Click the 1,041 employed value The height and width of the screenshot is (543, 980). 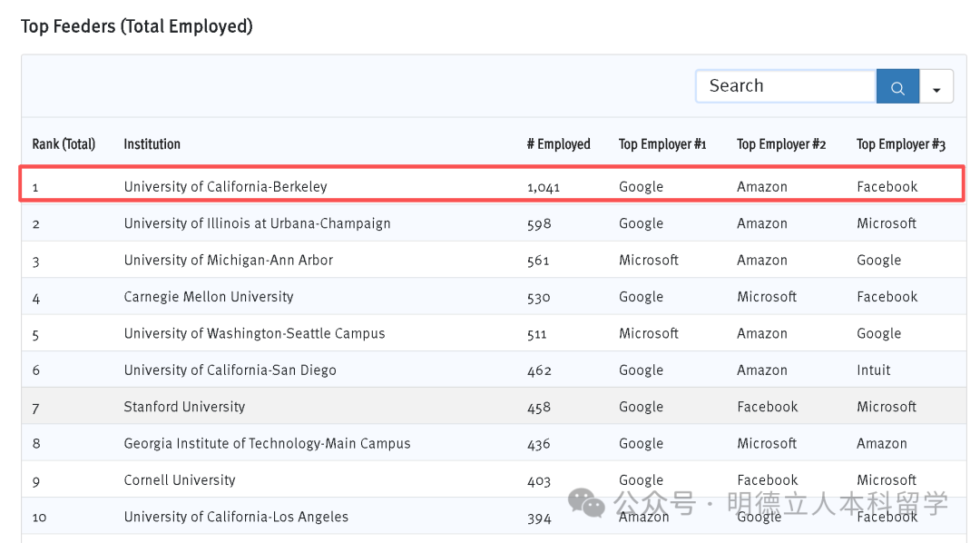tap(544, 187)
